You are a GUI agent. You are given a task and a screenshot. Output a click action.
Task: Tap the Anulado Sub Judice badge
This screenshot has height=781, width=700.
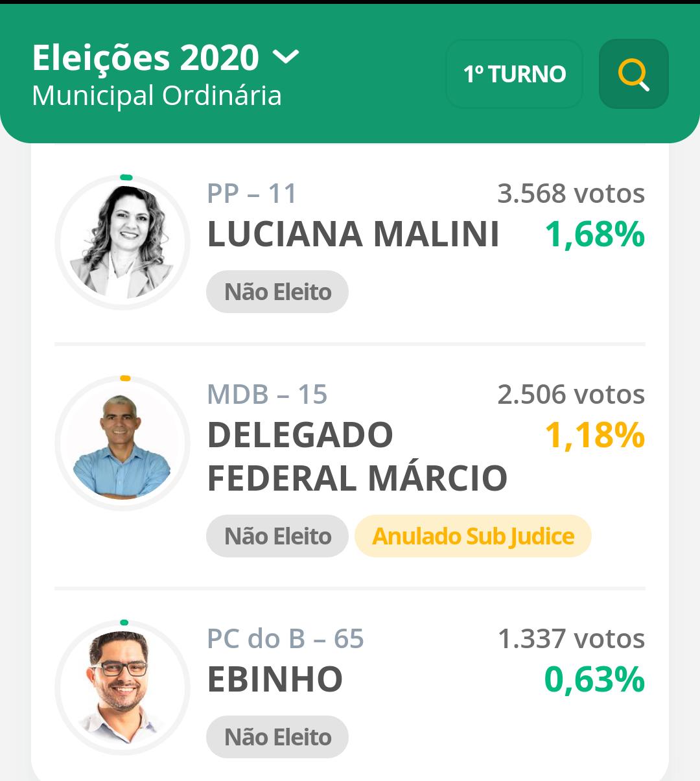[x=473, y=536]
